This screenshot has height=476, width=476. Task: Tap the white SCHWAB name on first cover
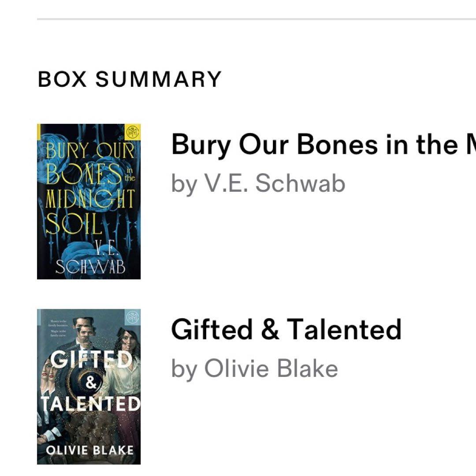pyautogui.click(x=90, y=267)
